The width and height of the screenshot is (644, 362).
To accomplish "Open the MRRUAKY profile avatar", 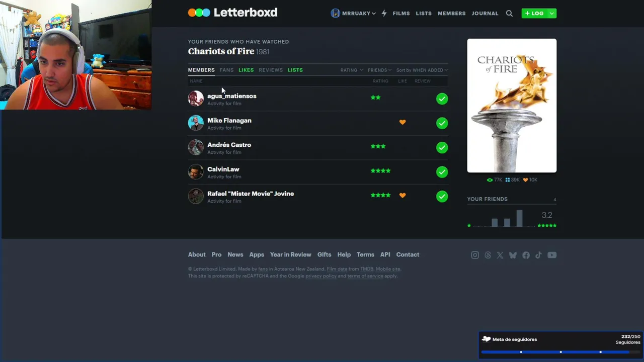I will tap(335, 13).
